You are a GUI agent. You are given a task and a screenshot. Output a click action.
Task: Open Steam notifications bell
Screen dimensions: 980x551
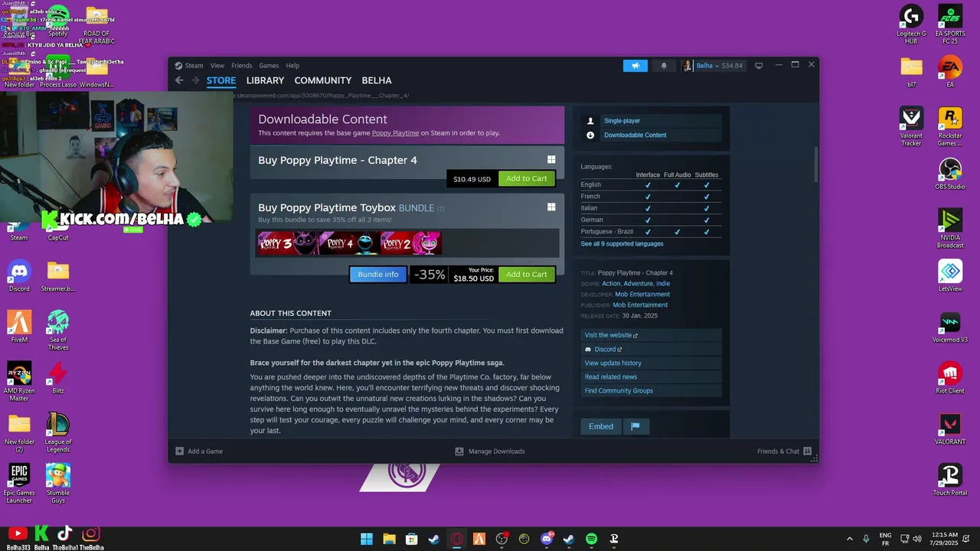coord(664,66)
